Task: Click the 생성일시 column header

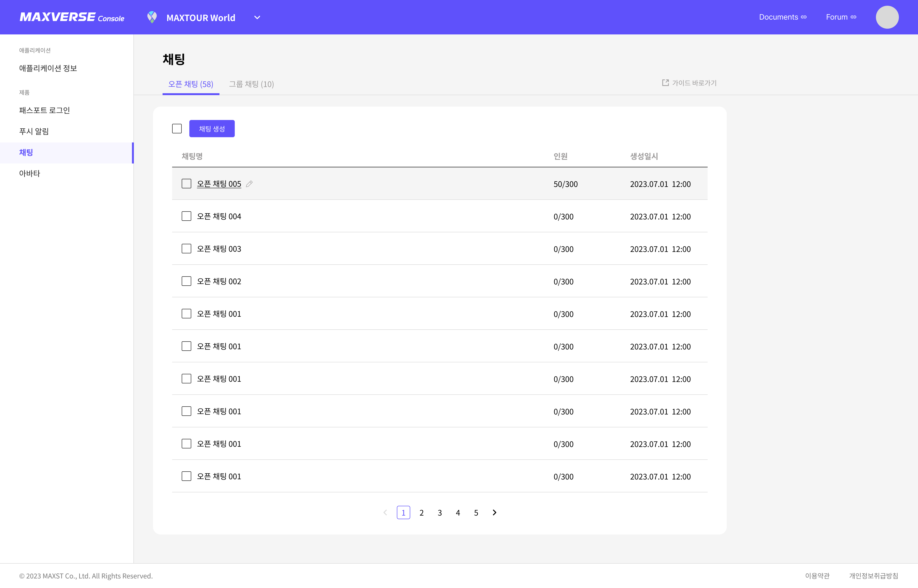Action: pos(644,156)
